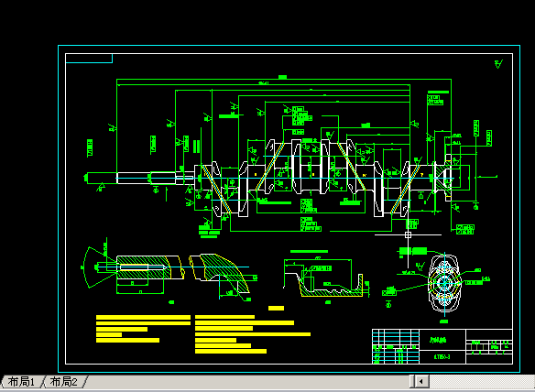
Task: Switch to the 布局1 layout tab
Action: (21, 382)
